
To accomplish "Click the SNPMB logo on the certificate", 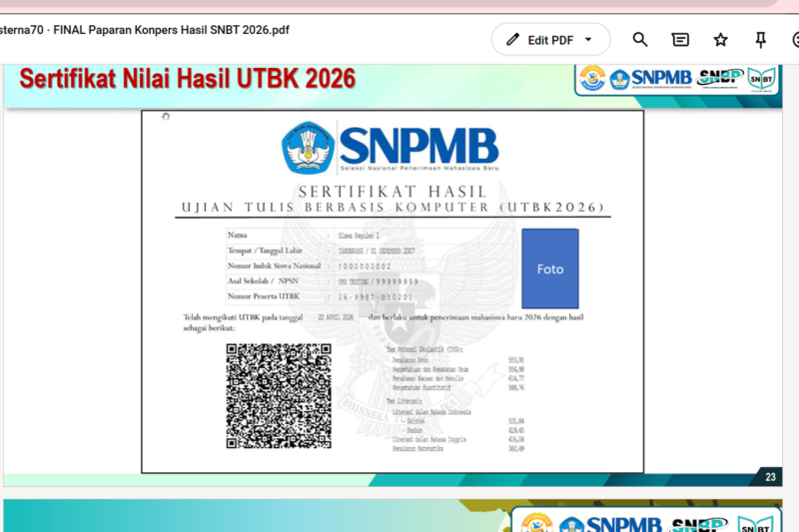I will [391, 148].
